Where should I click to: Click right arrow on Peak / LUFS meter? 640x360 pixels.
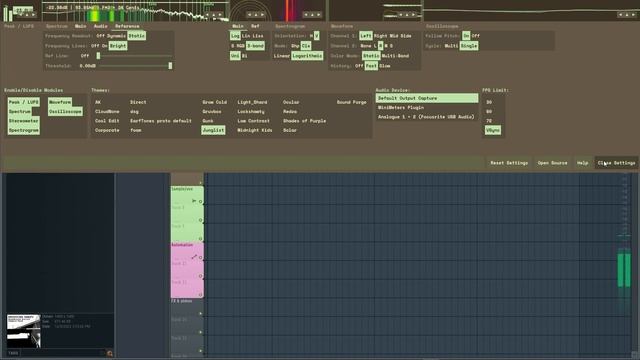[33, 15]
